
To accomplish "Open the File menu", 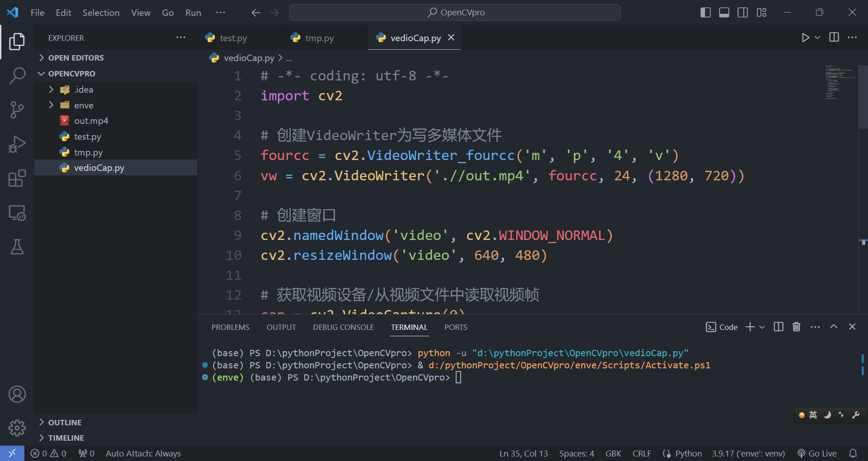I will pos(38,13).
